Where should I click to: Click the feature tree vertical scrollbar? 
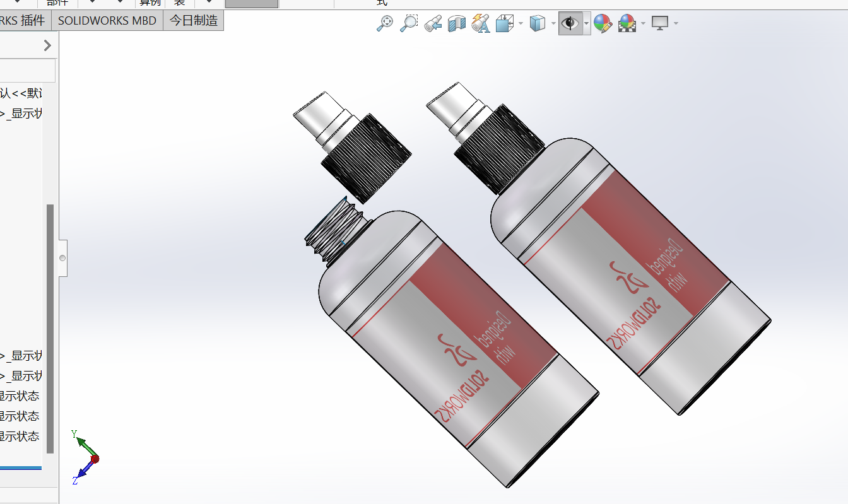tap(50, 328)
